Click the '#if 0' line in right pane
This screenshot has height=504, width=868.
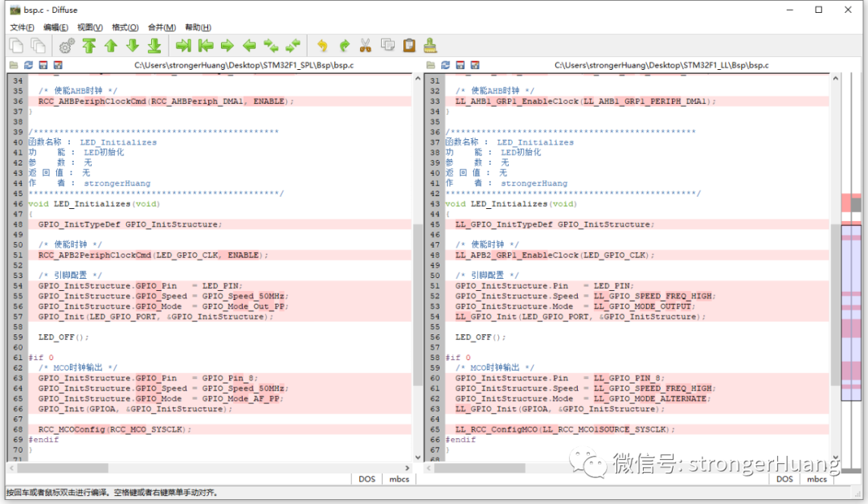click(458, 358)
